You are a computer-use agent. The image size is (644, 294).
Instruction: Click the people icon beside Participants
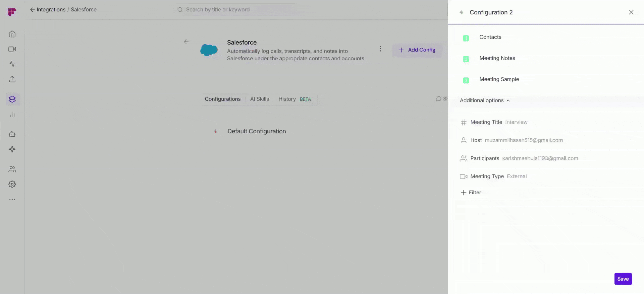(464, 158)
